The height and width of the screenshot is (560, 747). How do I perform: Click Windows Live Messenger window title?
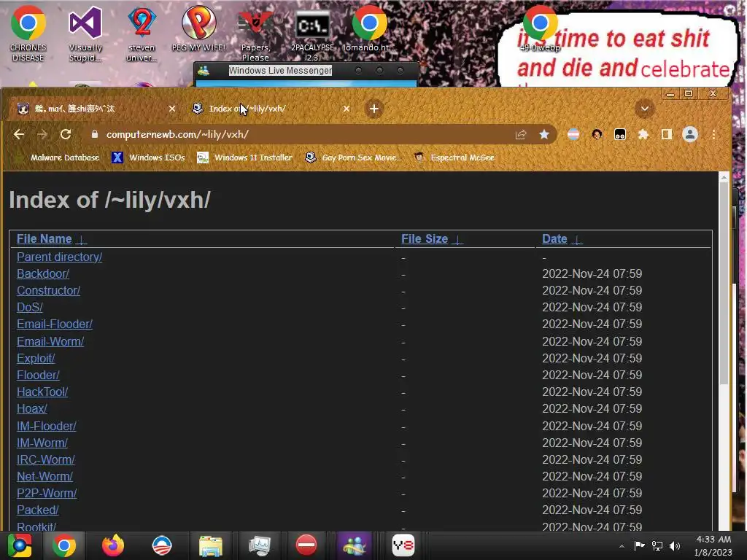tap(280, 71)
